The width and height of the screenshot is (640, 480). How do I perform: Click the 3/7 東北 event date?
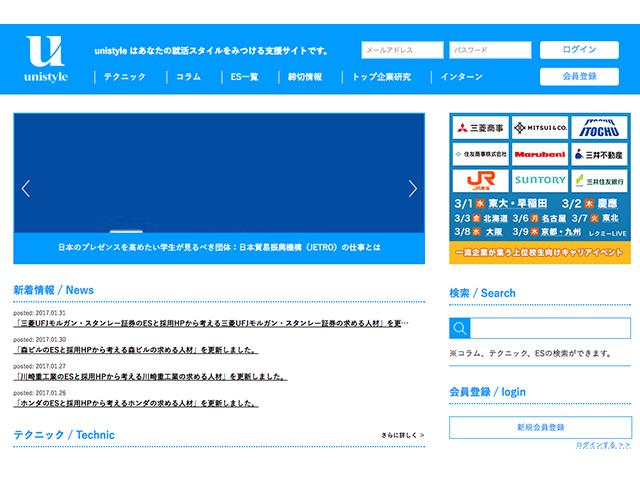pyautogui.click(x=595, y=218)
